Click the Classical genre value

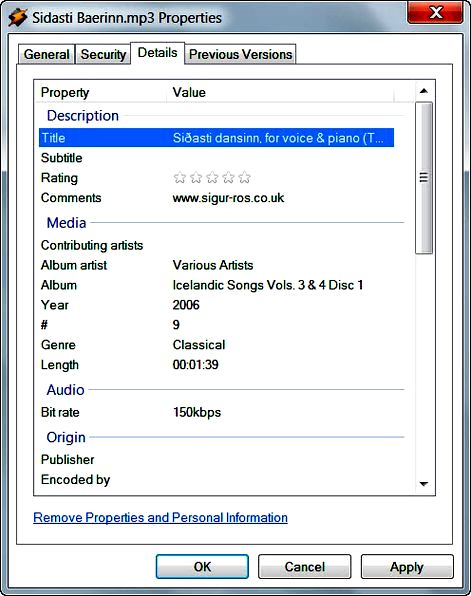(199, 345)
